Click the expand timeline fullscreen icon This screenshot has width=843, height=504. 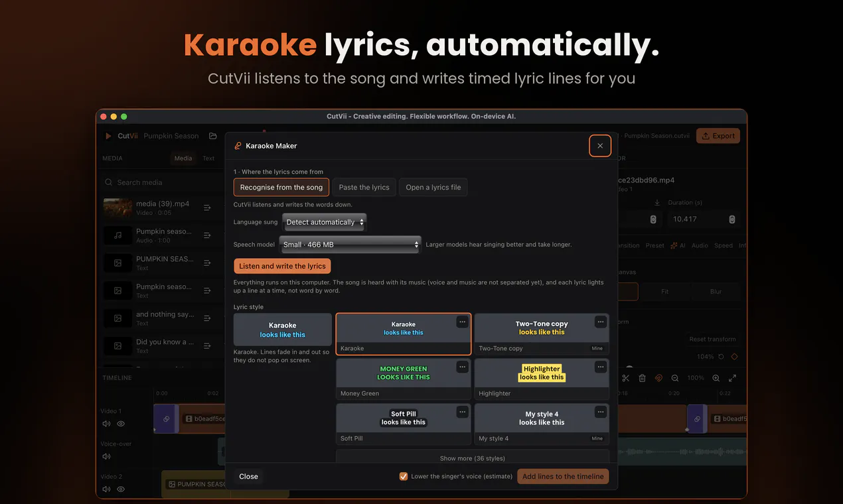732,378
